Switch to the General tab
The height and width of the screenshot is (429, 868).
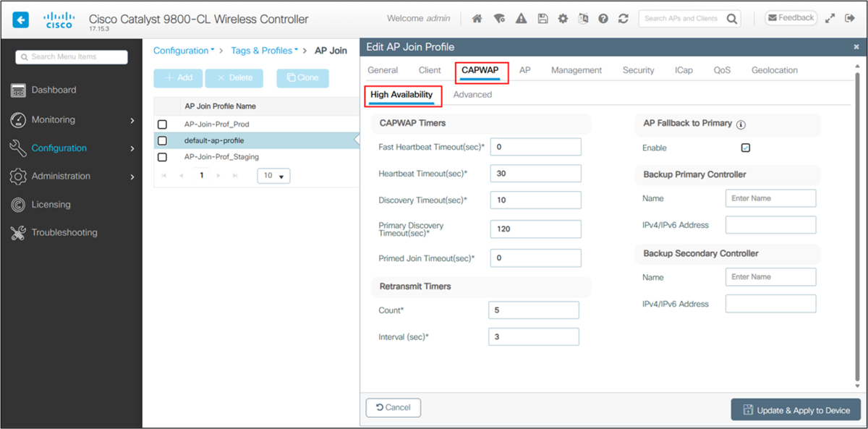pyautogui.click(x=383, y=70)
